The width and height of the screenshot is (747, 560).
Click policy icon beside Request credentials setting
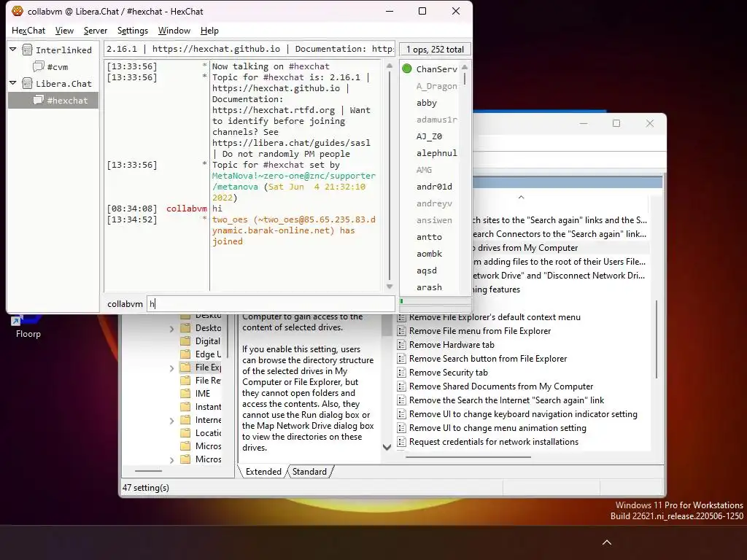402,442
